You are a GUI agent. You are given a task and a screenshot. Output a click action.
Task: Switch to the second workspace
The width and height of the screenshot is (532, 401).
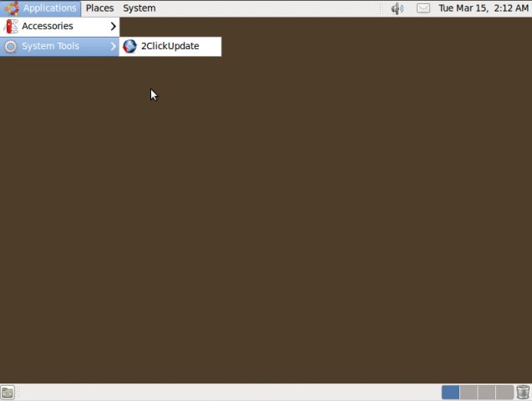[469, 393]
